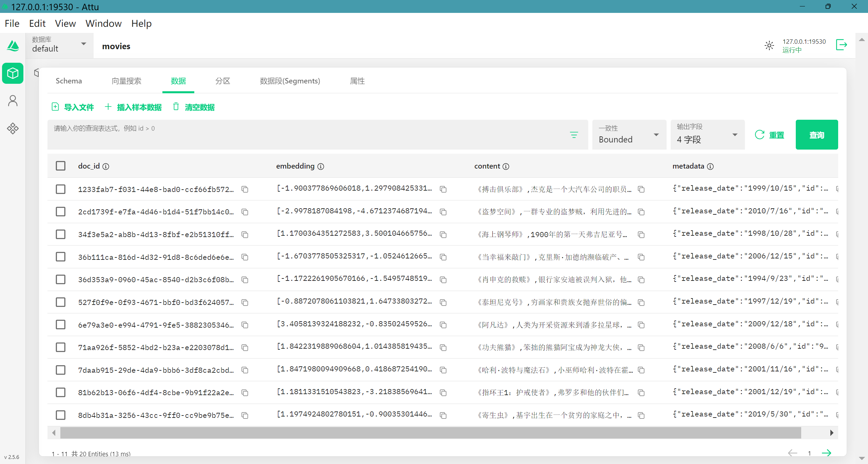
Task: Open the 输出字段 4 字段 dropdown
Action: click(x=707, y=135)
